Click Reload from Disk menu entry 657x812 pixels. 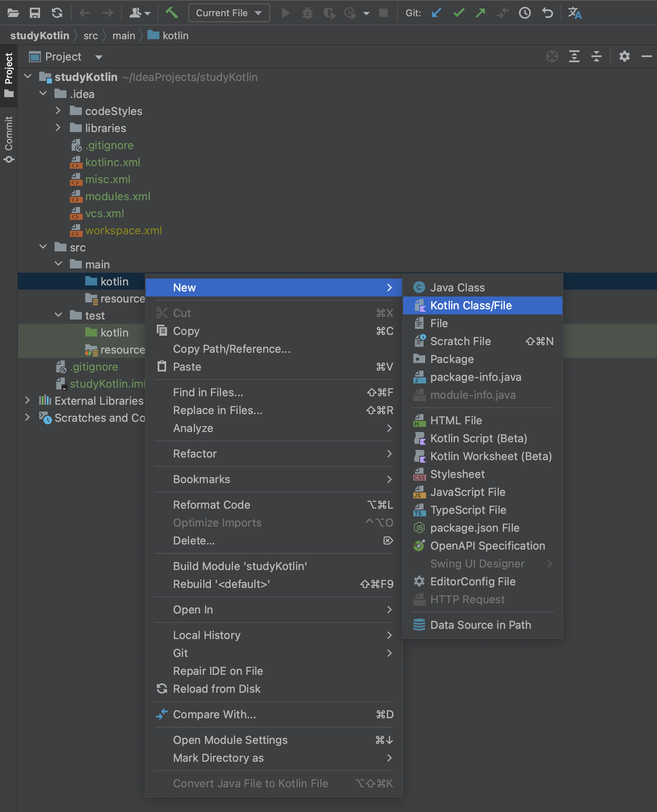274,689
